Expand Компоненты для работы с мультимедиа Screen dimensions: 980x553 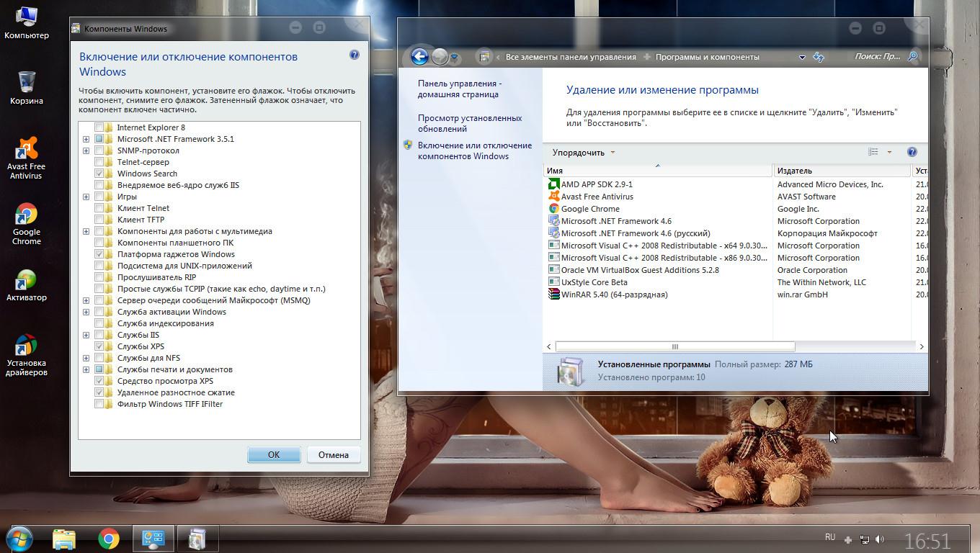(86, 231)
